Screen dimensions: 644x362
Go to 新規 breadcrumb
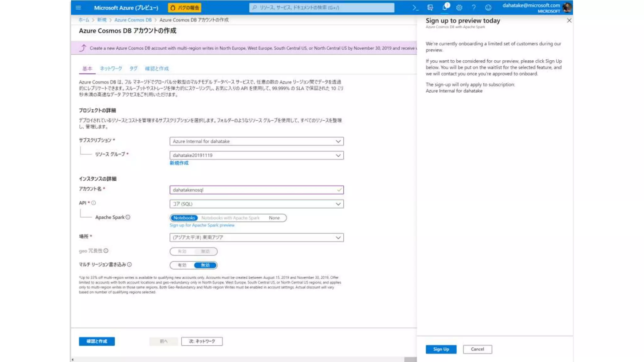click(102, 20)
